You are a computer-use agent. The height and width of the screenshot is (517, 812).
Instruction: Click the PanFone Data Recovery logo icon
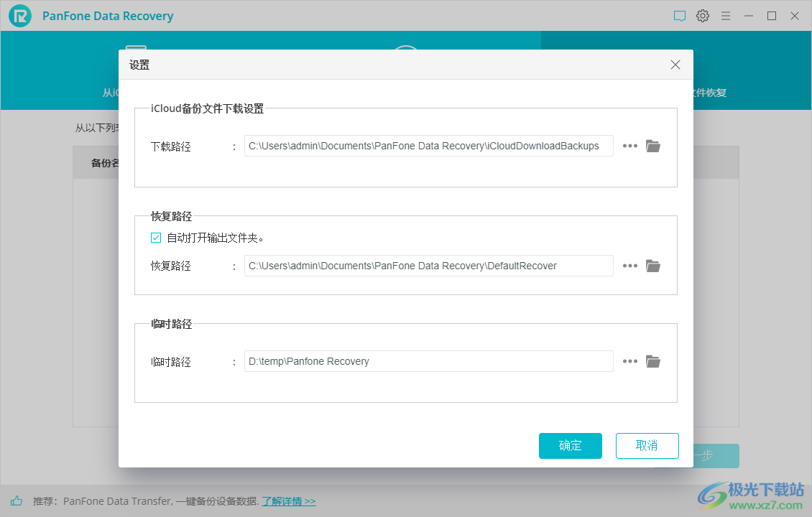click(20, 16)
